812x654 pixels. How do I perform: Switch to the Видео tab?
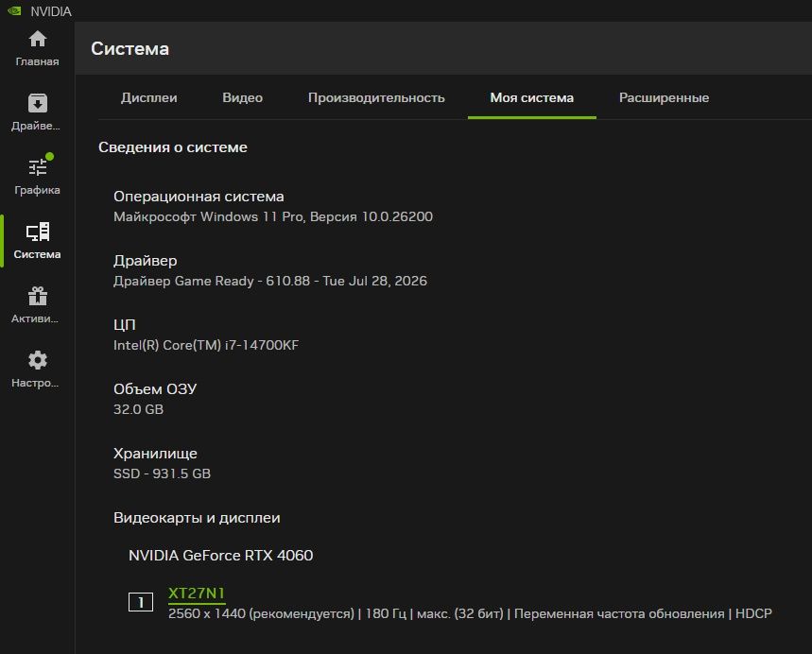pyautogui.click(x=242, y=97)
